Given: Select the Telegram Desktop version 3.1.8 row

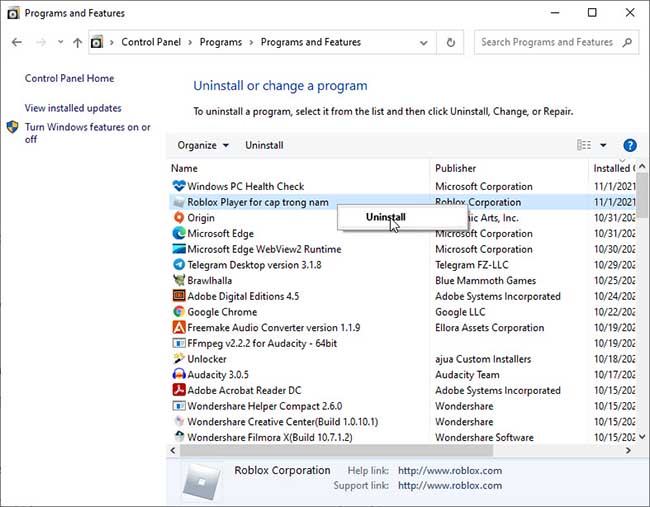Looking at the screenshot, I should click(402, 264).
